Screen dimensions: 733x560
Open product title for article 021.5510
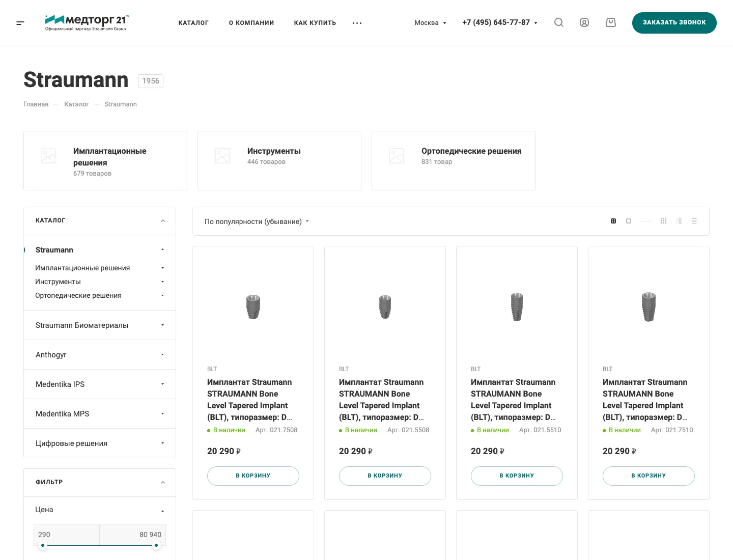(513, 400)
